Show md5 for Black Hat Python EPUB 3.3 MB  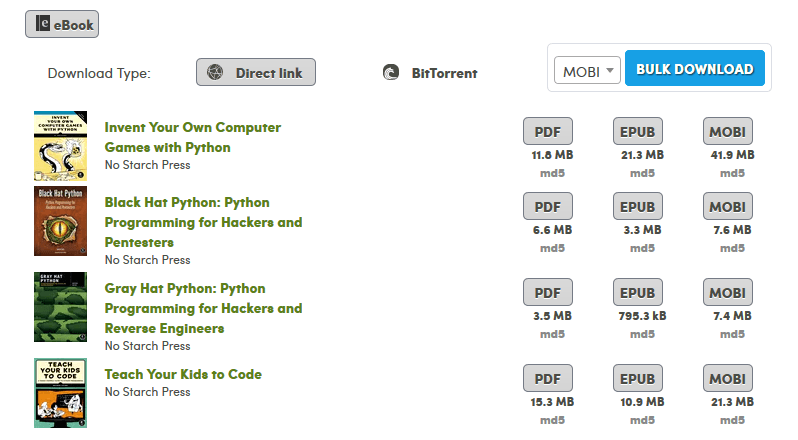click(x=642, y=248)
